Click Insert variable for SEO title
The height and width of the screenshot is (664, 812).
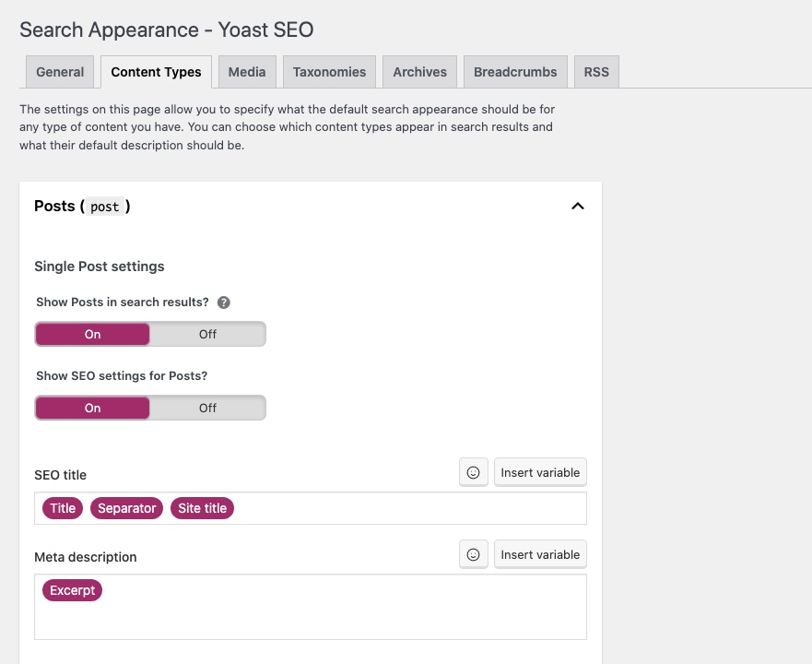click(x=540, y=472)
